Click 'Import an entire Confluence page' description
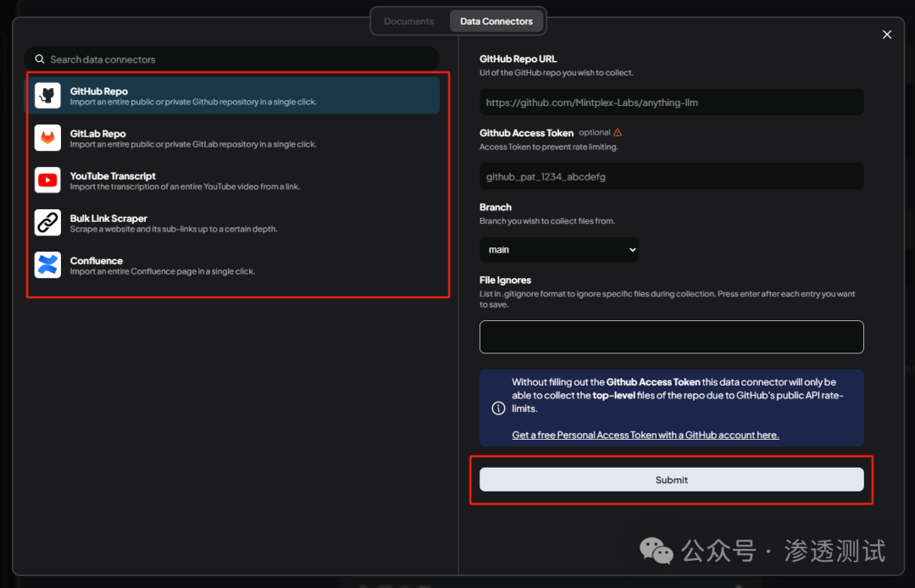This screenshot has width=915, height=588. pos(162,271)
